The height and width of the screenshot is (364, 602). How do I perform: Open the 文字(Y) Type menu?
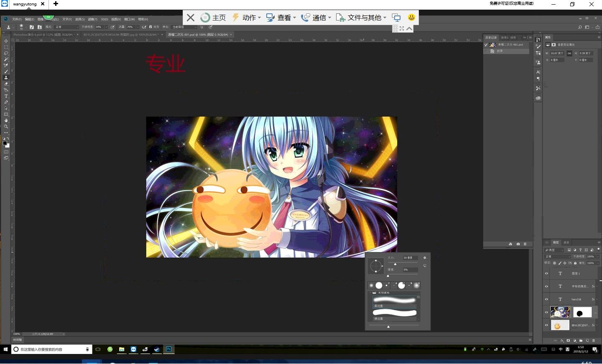point(67,19)
